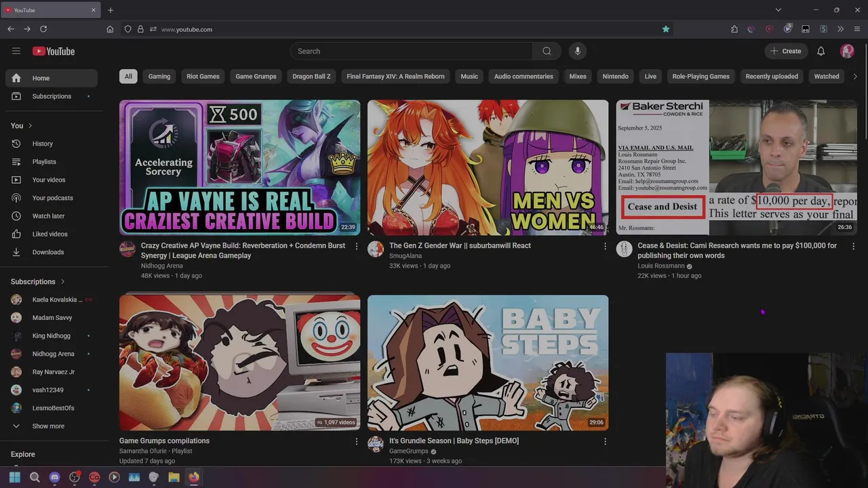Open the Gen Z Gender War video options menu

[x=605, y=246]
